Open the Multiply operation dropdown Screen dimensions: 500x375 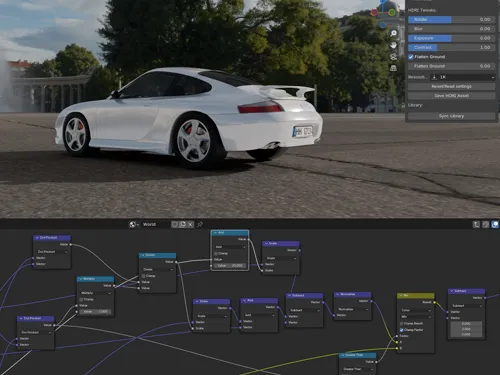tap(96, 293)
